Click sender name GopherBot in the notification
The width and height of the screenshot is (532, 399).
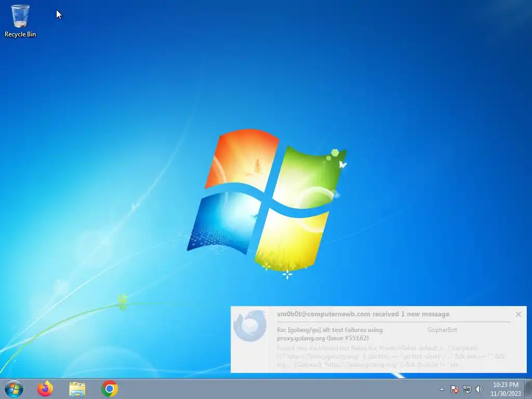click(x=442, y=330)
